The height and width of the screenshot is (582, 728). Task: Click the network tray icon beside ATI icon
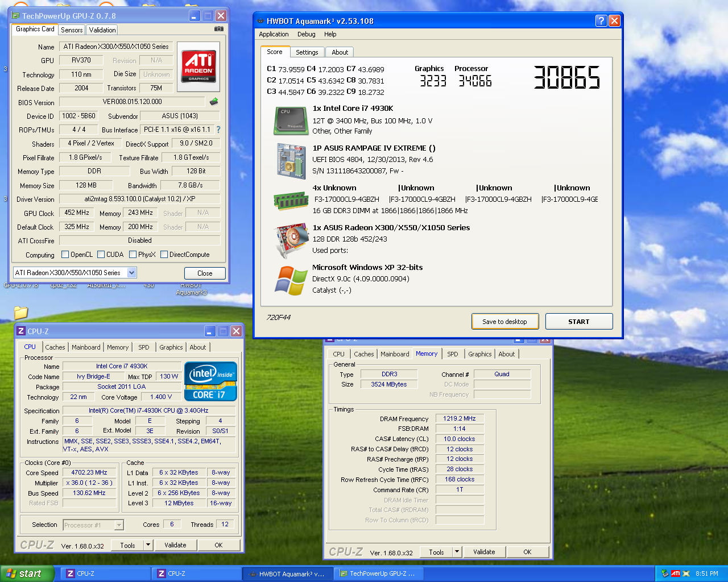(686, 573)
